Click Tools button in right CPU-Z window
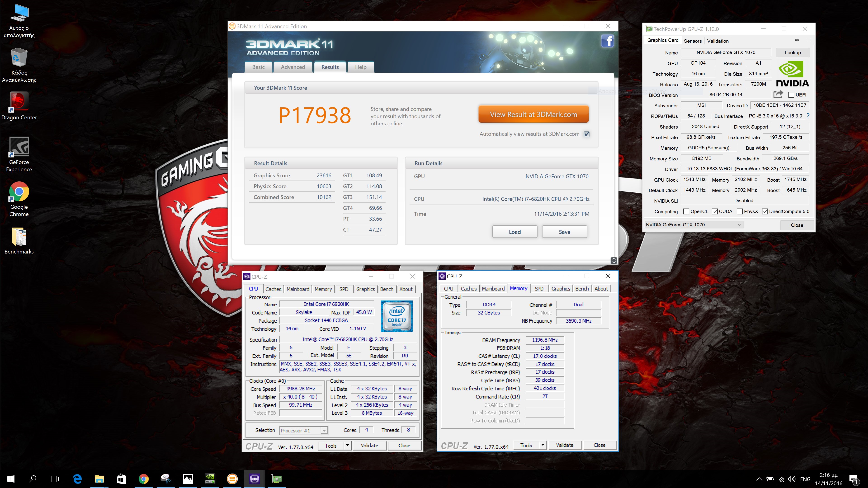The height and width of the screenshot is (488, 868). click(526, 445)
